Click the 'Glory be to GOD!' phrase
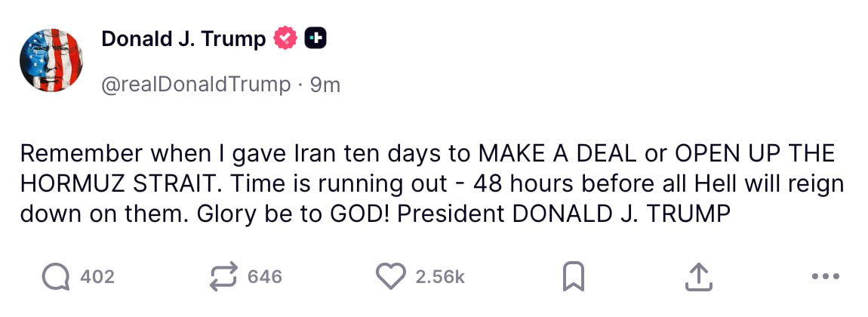 click(293, 214)
